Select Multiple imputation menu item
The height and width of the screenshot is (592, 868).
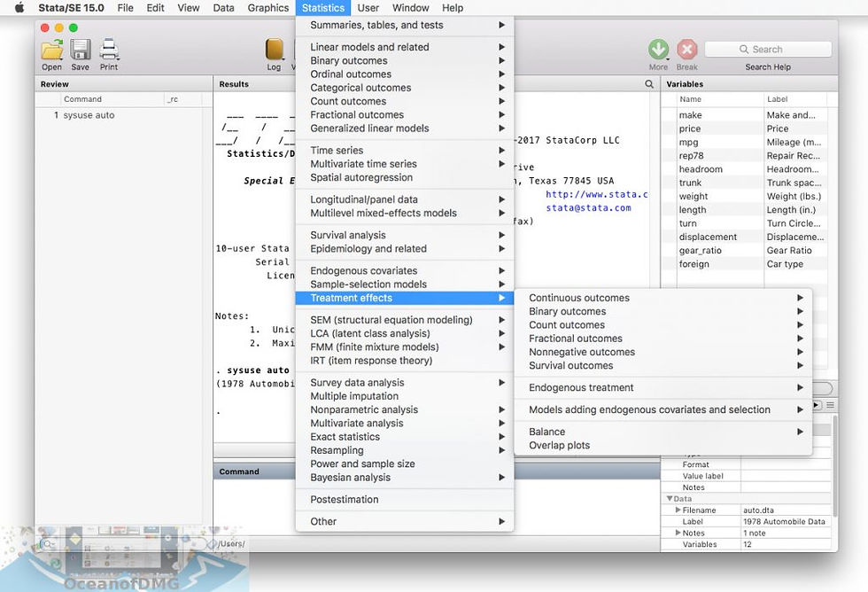point(405,396)
